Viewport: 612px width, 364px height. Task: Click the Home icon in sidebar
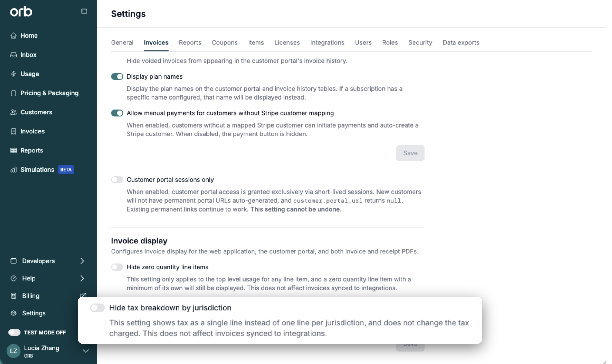click(x=13, y=36)
